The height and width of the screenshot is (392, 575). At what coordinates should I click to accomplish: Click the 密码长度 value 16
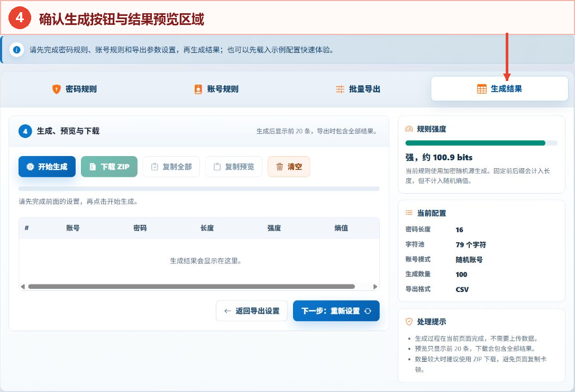[460, 230]
